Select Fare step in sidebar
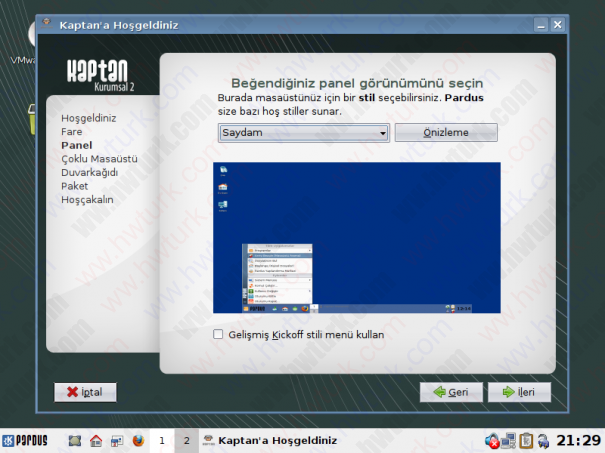Image resolution: width=605 pixels, height=453 pixels. [x=72, y=132]
